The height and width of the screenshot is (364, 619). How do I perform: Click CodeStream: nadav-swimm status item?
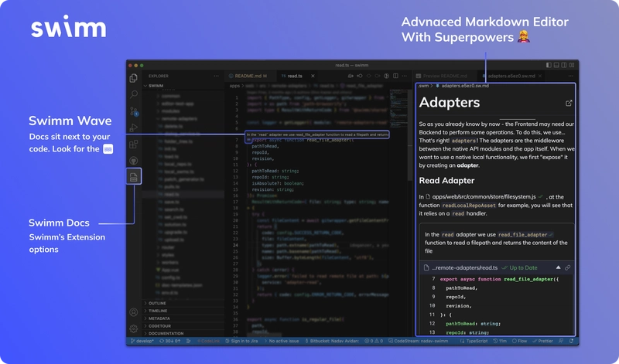coord(418,341)
